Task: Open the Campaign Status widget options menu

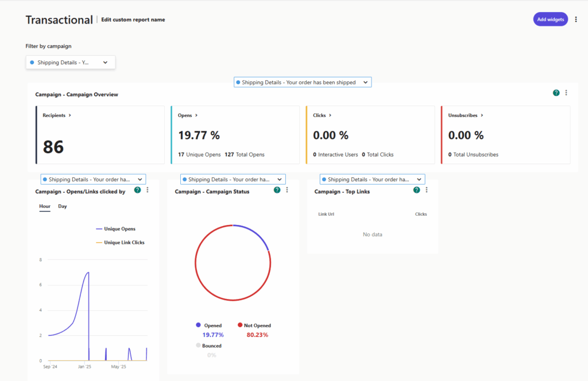Action: coord(287,190)
